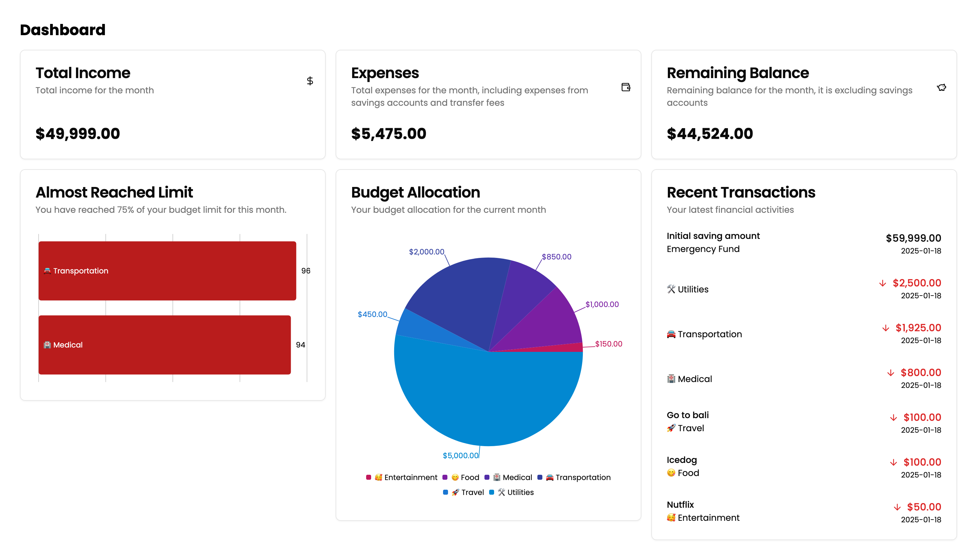Screen dimensions: 977x560
Task: Click the $49,999.00 total income value
Action: point(78,134)
